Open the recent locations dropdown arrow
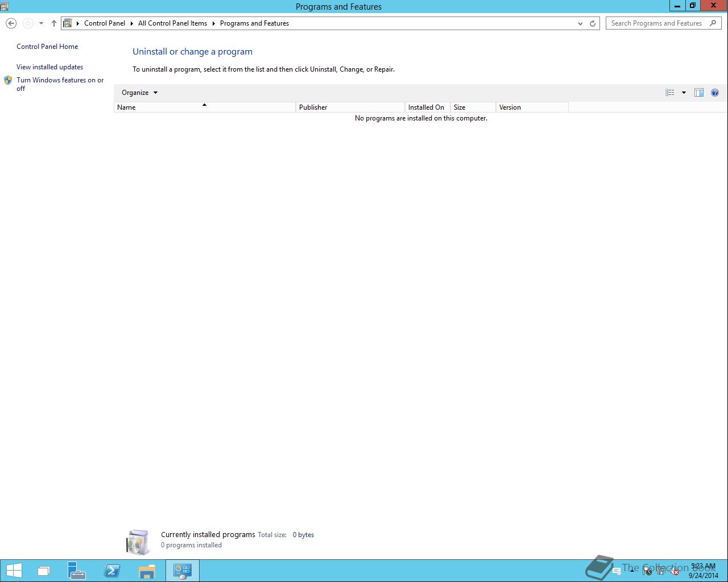The height and width of the screenshot is (582, 728). pyautogui.click(x=41, y=23)
